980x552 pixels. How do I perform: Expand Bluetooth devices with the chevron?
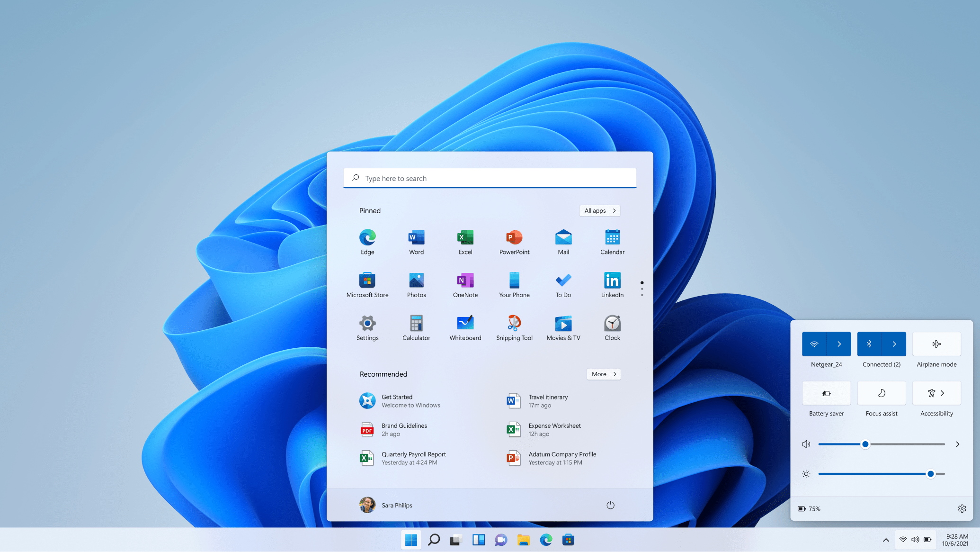894,344
